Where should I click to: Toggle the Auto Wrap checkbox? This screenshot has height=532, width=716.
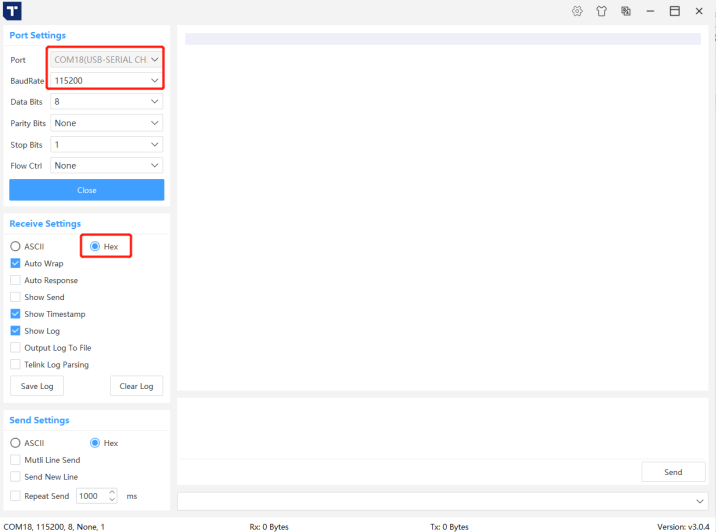pyautogui.click(x=15, y=263)
